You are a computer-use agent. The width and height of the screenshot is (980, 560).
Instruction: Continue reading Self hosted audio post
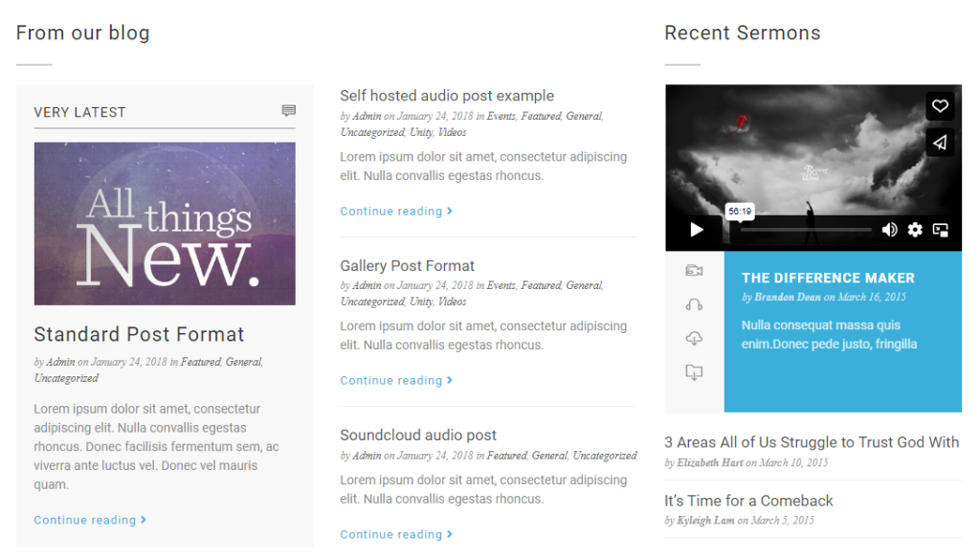tap(396, 212)
